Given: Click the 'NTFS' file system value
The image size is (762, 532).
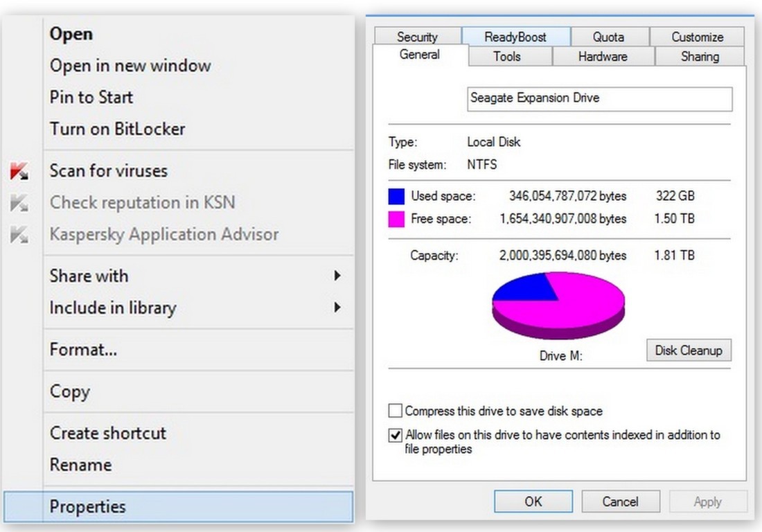Looking at the screenshot, I should [x=482, y=165].
